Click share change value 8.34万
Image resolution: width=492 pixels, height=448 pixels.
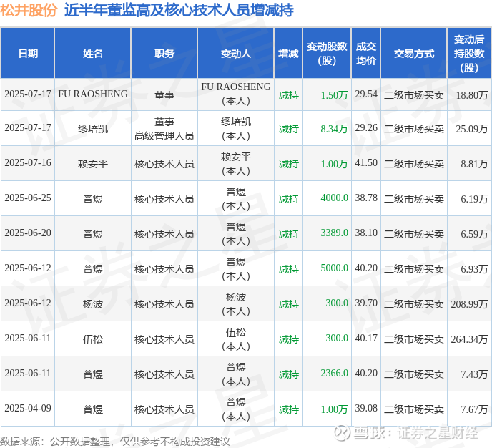(x=334, y=129)
